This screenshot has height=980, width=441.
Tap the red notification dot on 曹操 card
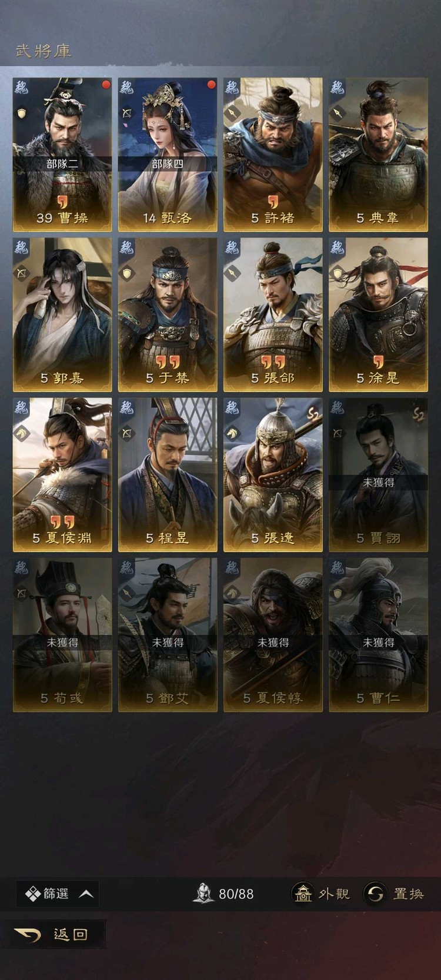pyautogui.click(x=106, y=85)
